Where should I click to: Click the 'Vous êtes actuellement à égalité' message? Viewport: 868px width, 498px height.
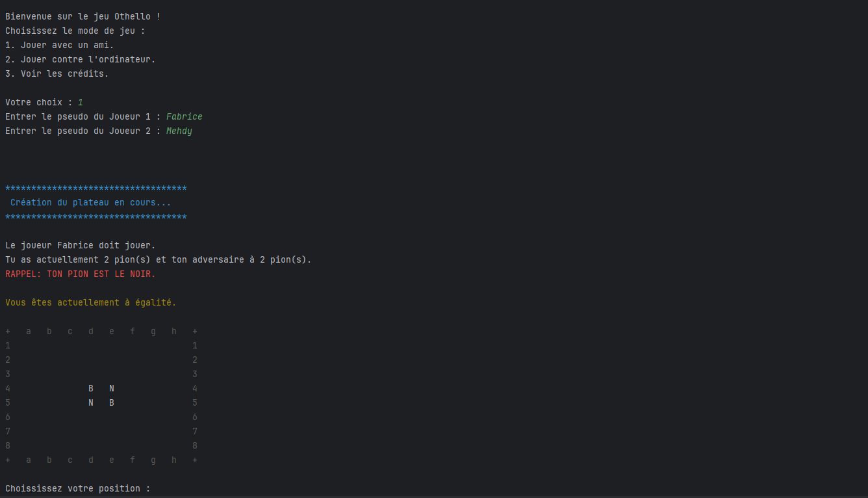click(91, 302)
